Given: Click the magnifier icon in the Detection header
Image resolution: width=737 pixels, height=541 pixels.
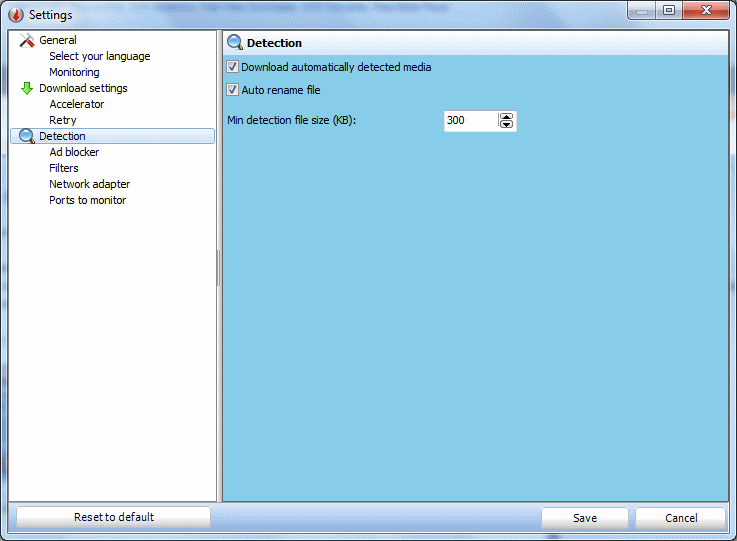Looking at the screenshot, I should click(235, 42).
